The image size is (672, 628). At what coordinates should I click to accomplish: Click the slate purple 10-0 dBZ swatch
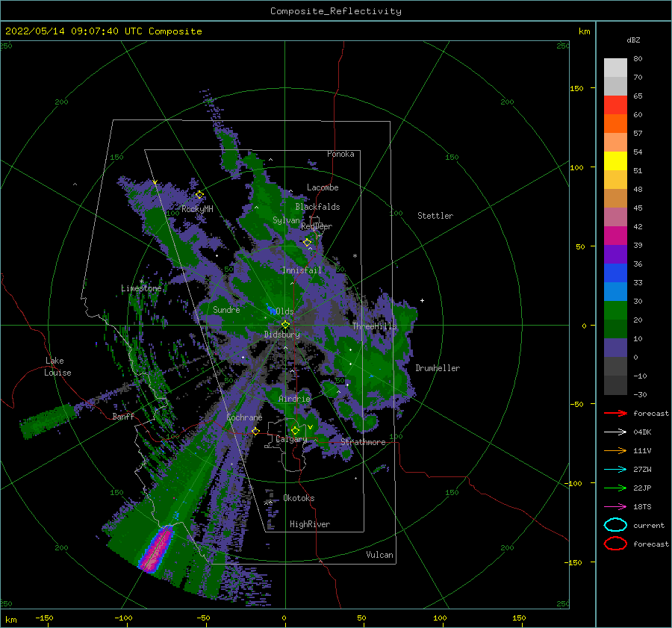click(615, 348)
